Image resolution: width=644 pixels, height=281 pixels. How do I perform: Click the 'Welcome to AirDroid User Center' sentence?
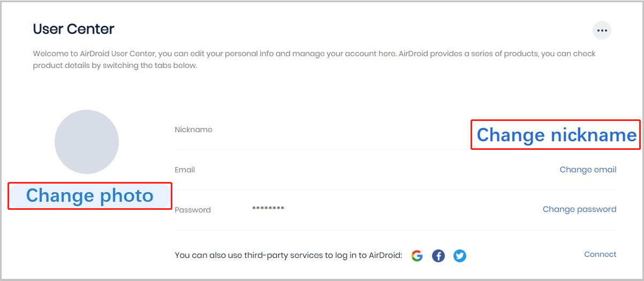point(214,54)
